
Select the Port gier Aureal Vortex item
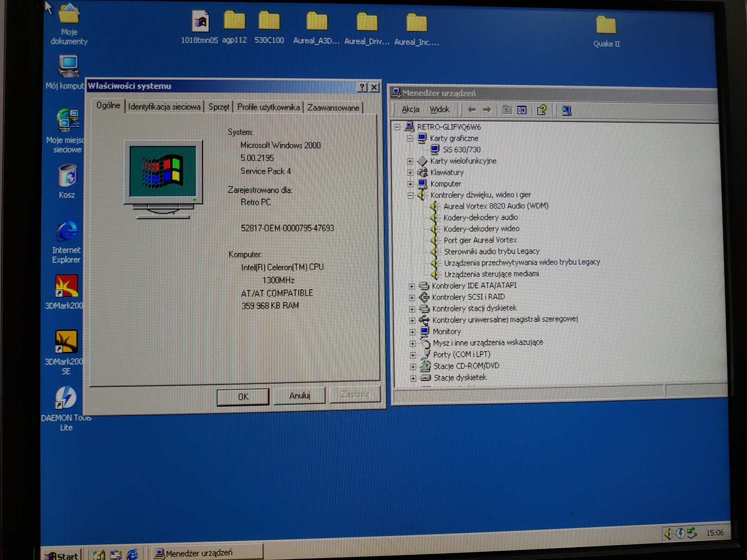tap(480, 240)
